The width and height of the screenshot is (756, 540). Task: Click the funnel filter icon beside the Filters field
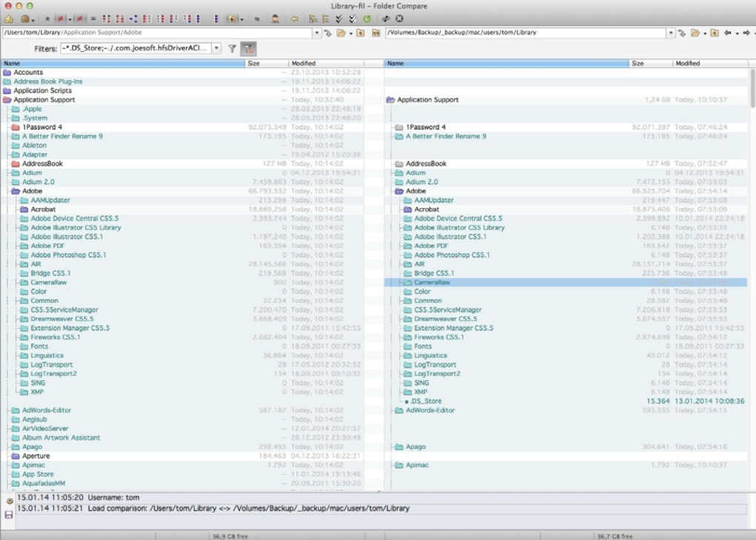(231, 47)
